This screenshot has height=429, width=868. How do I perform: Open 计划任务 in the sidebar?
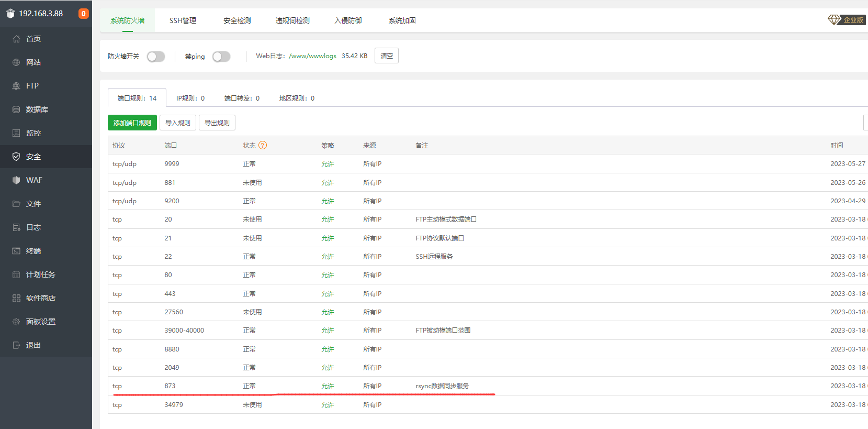41,274
